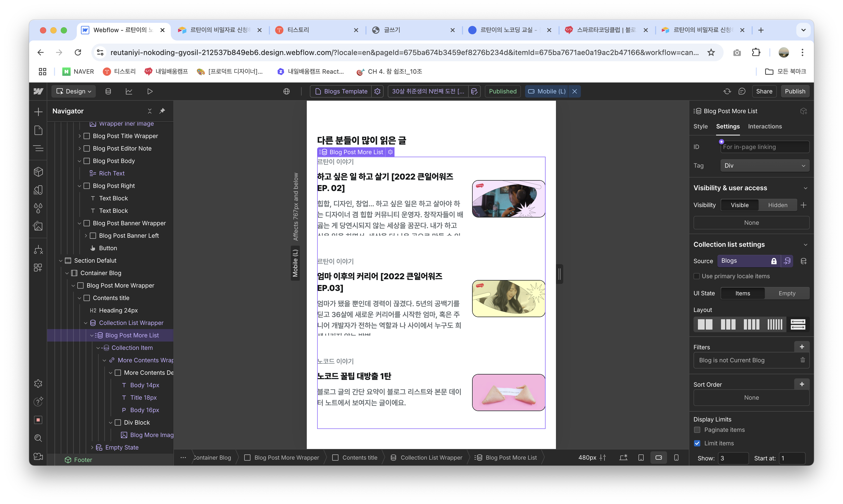Viewport: 843px width, 504px height.
Task: Click the sync status refresh icon
Action: 727,91
